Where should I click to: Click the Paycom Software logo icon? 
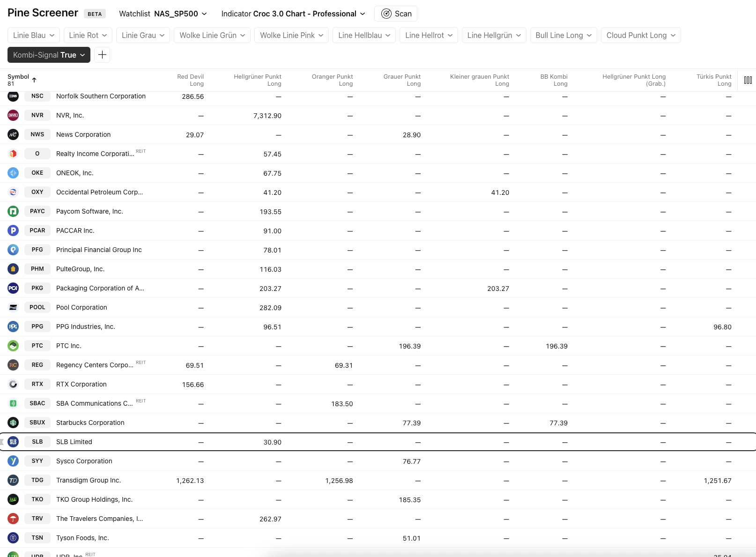tap(13, 211)
